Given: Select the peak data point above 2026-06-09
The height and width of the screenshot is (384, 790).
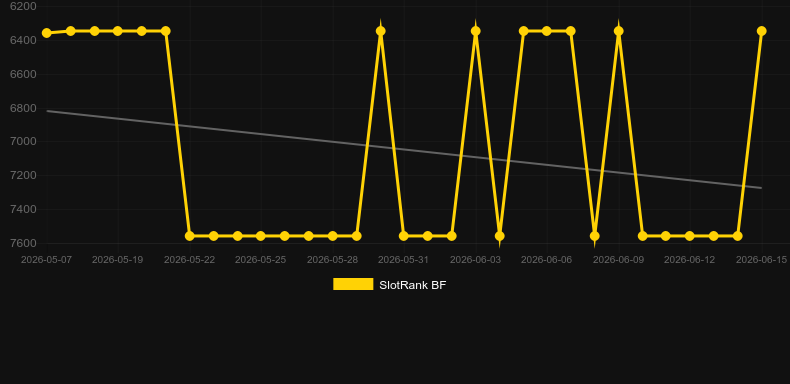Looking at the screenshot, I should pyautogui.click(x=619, y=31).
